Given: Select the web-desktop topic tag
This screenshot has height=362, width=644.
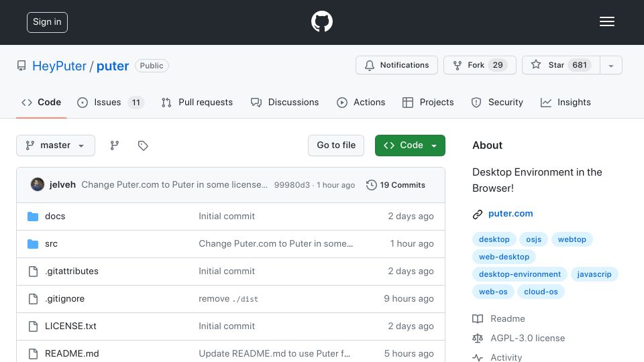Looking at the screenshot, I should [504, 257].
